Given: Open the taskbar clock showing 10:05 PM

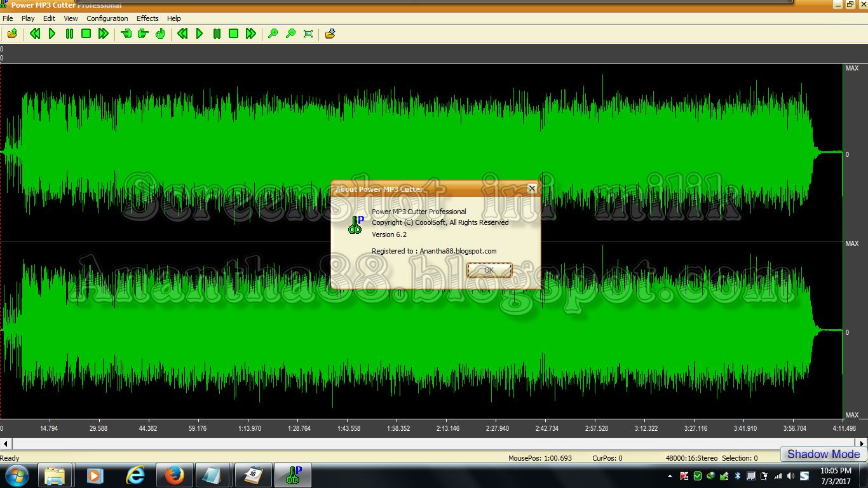Looking at the screenshot, I should pos(836,476).
